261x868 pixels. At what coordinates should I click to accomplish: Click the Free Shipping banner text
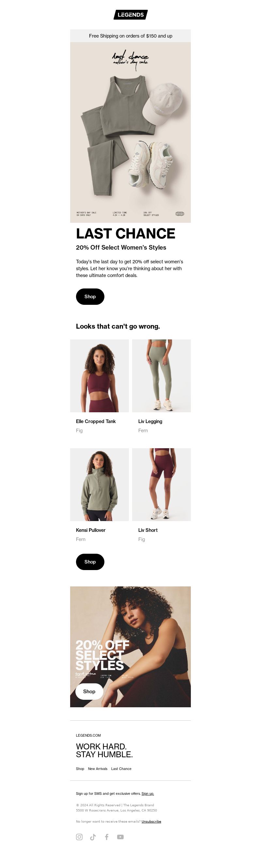[130, 36]
